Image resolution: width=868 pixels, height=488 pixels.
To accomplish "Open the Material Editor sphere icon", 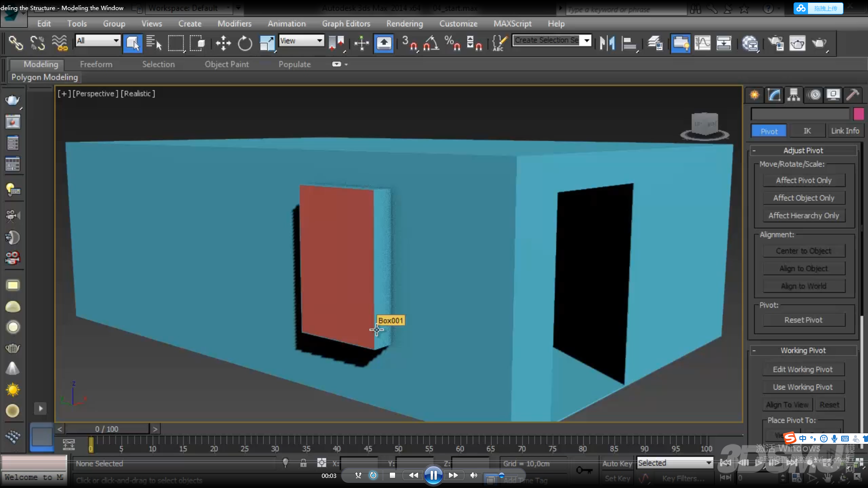I will [x=750, y=43].
